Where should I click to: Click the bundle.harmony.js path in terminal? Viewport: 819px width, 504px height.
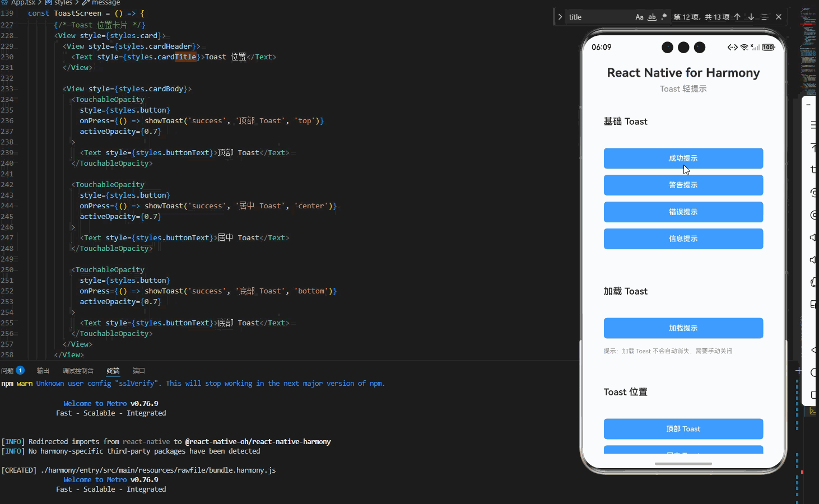pos(158,470)
